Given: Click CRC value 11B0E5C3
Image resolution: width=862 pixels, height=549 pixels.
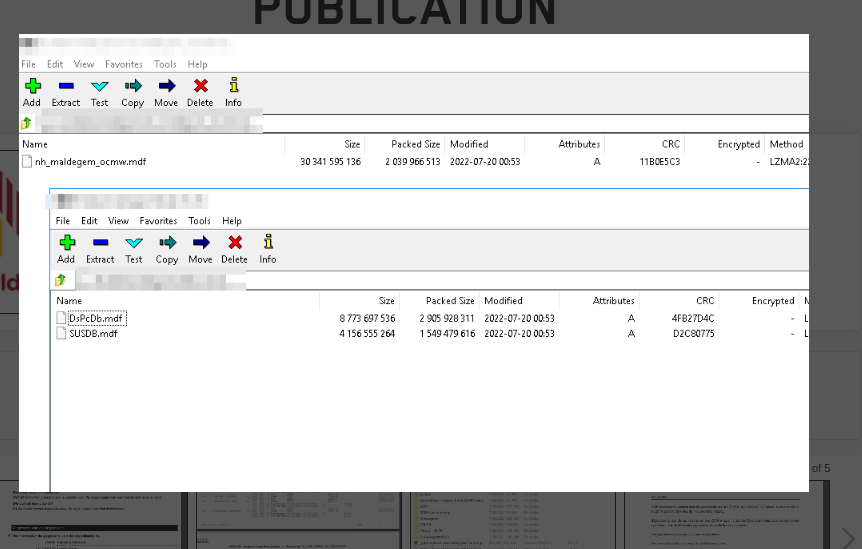Looking at the screenshot, I should coord(660,162).
